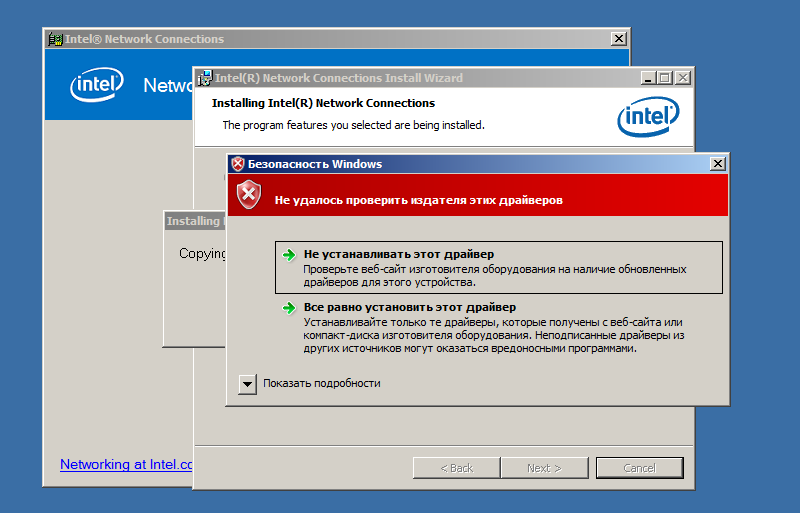Click the installer icon in Install Wizard title bar

(205, 78)
